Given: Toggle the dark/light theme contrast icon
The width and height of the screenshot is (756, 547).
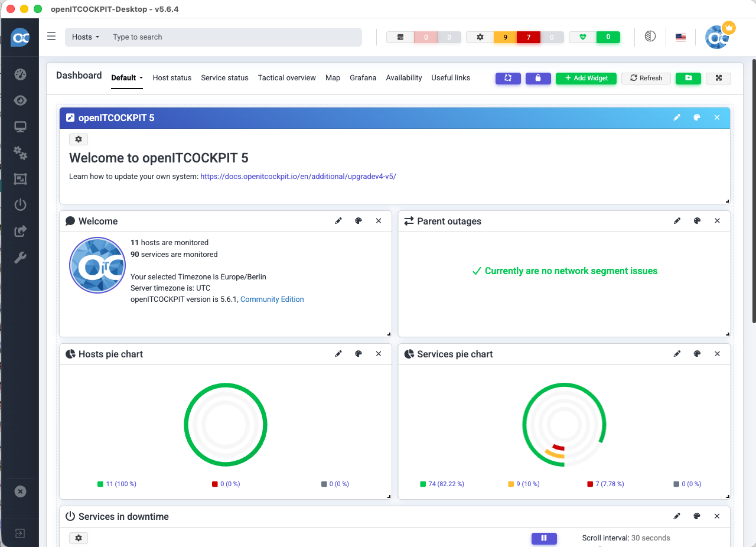Looking at the screenshot, I should pos(650,37).
